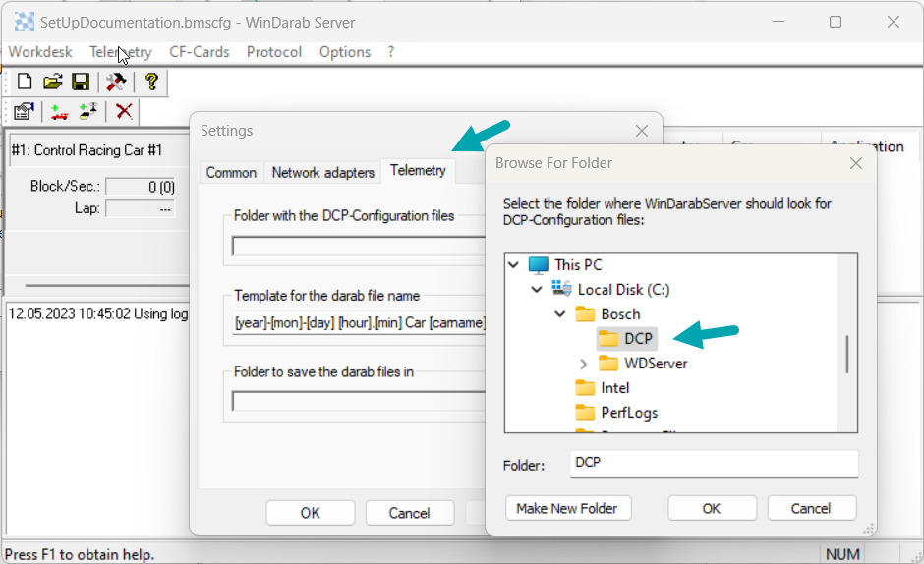The width and height of the screenshot is (924, 564).
Task: Maximize the WinDarab Server window
Action: [836, 22]
